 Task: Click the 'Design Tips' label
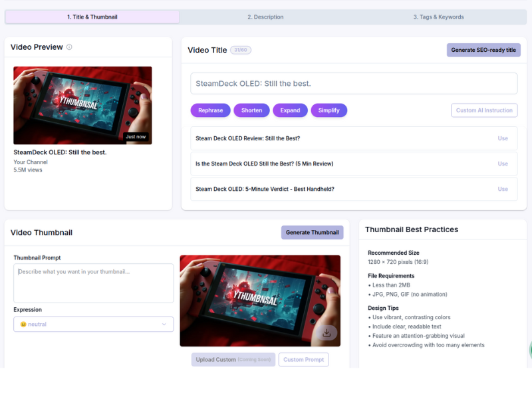tap(383, 308)
